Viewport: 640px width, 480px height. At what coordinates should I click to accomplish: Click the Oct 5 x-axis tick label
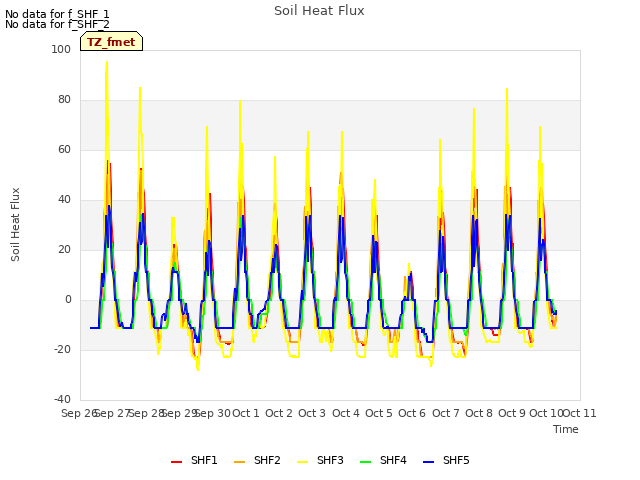coord(379,413)
